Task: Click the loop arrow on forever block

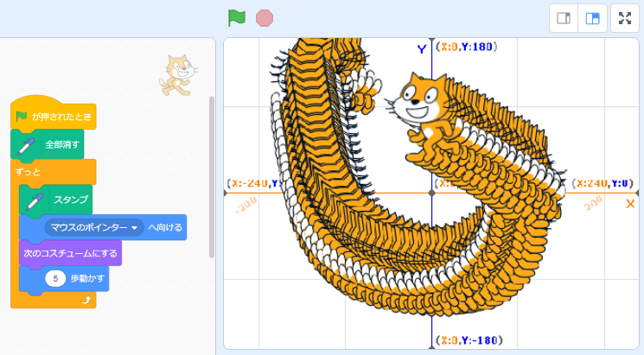Action: (x=86, y=300)
